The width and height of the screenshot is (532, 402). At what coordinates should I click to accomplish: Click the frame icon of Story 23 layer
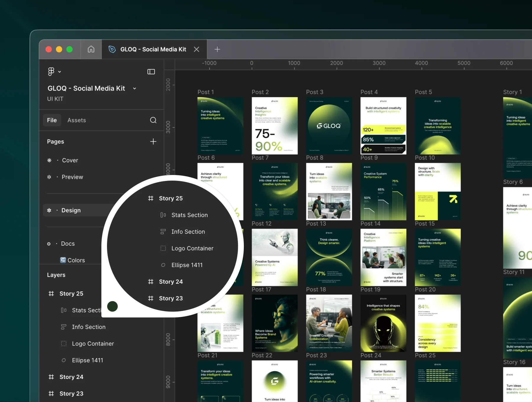coord(51,393)
